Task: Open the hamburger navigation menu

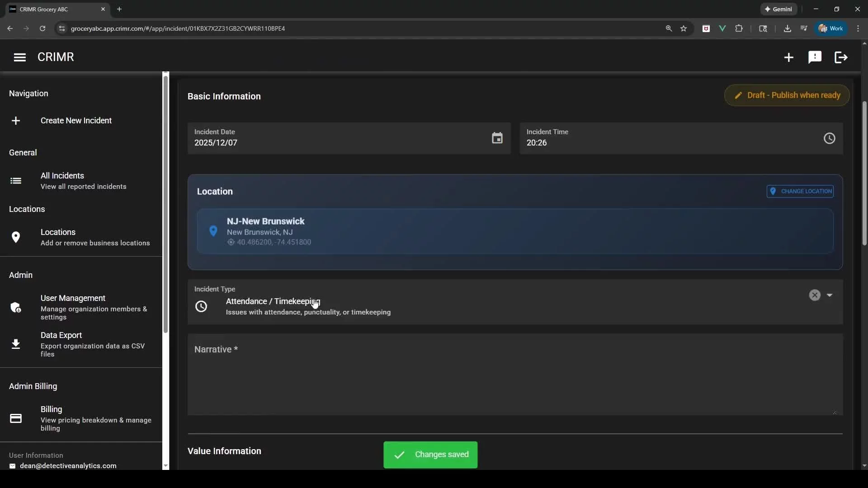Action: (x=19, y=57)
